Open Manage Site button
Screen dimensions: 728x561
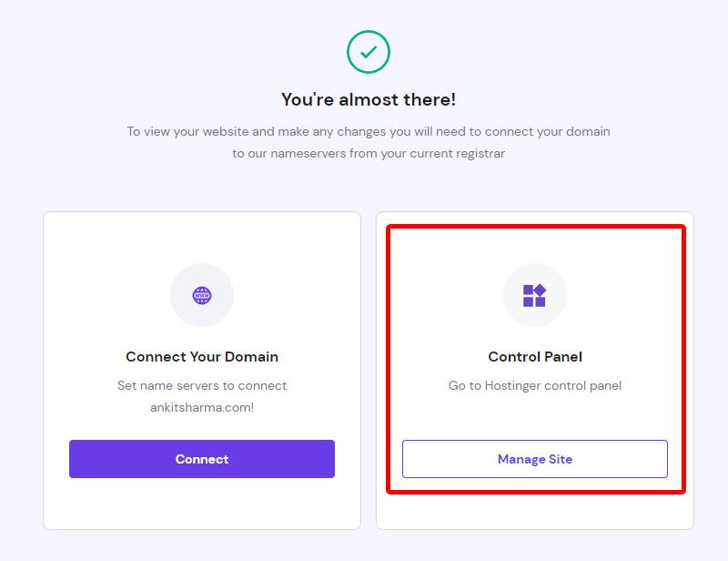pos(535,459)
